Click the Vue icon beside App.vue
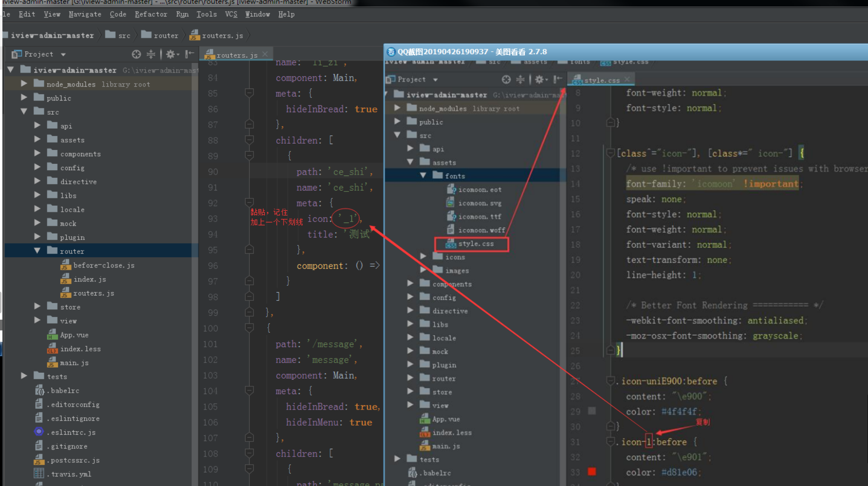 tap(52, 335)
